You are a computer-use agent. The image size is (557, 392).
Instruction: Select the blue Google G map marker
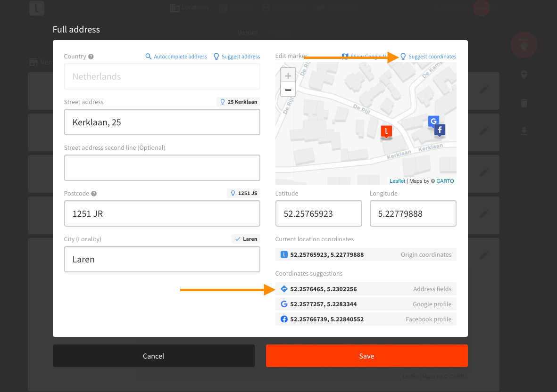(x=433, y=122)
